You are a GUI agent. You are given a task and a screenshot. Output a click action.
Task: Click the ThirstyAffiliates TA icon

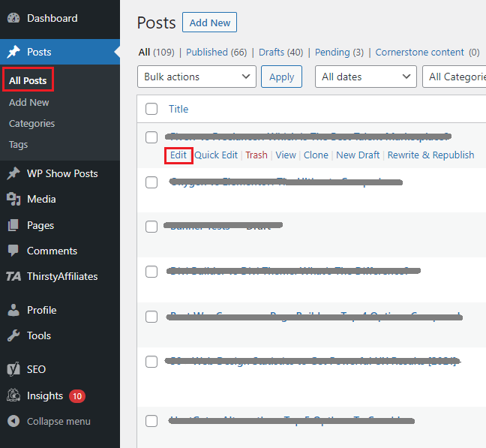(13, 276)
